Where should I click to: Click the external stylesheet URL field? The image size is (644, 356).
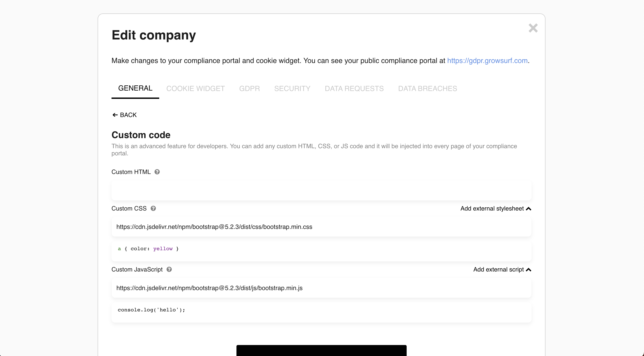click(x=321, y=227)
